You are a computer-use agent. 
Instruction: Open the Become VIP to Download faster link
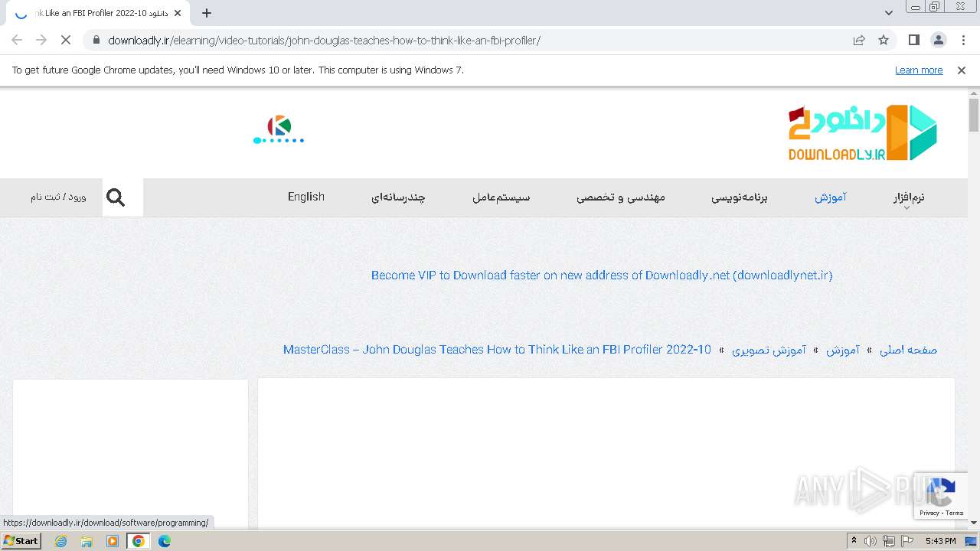pos(602,275)
